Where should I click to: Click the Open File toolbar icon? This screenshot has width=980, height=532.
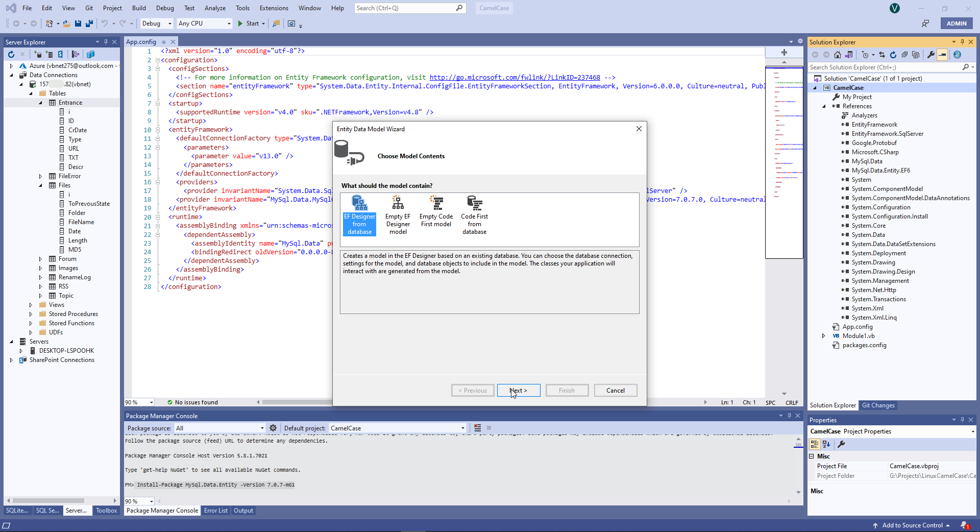[x=66, y=23]
